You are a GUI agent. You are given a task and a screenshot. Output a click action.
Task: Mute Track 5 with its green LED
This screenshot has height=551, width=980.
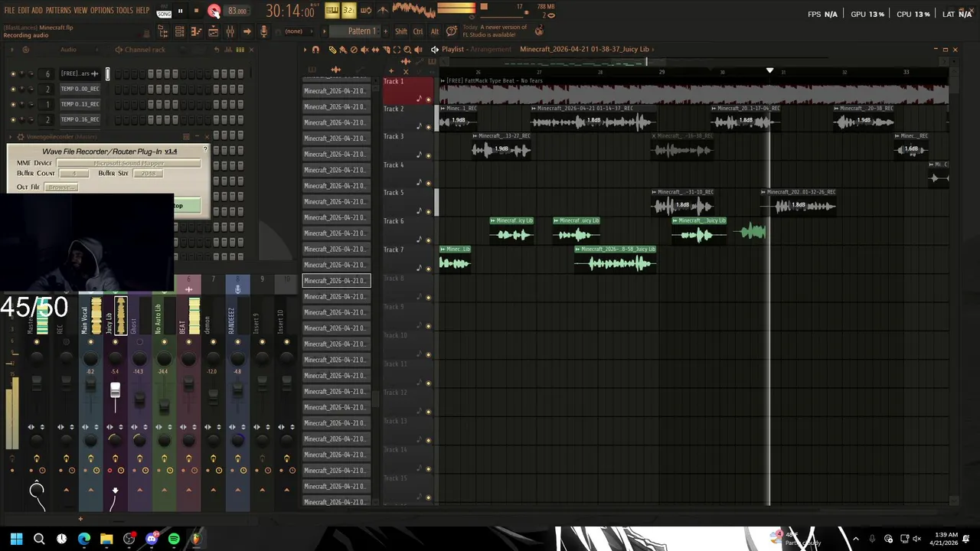pos(428,211)
